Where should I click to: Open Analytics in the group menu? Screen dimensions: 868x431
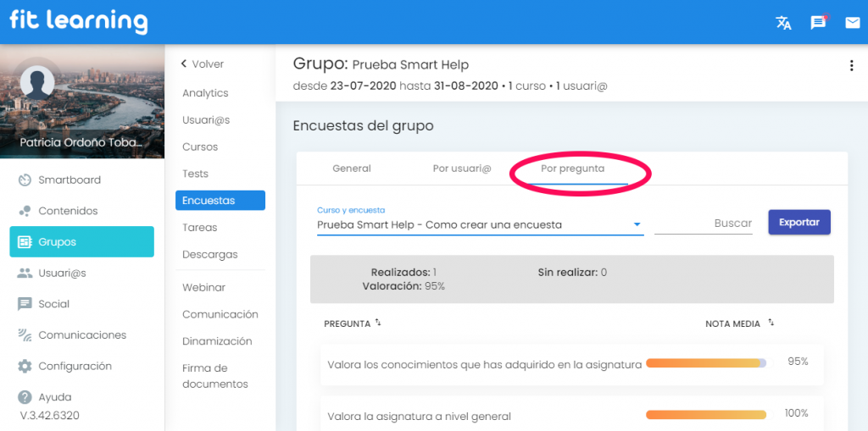pos(205,93)
